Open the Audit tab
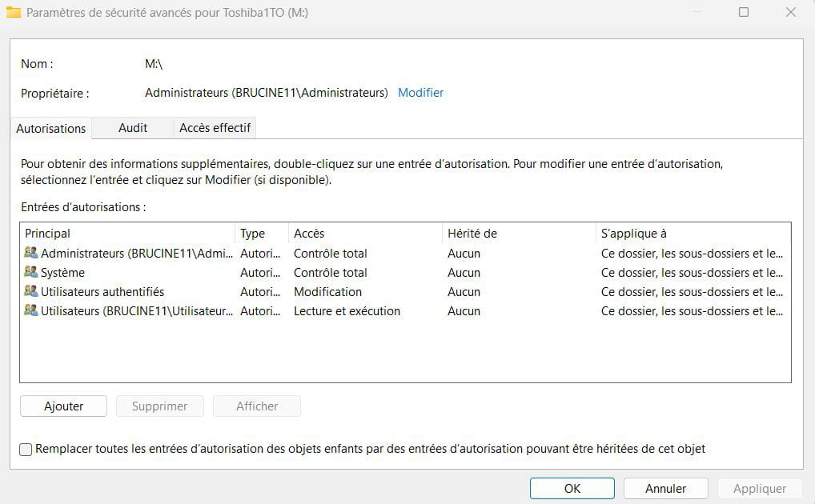The image size is (815, 504). pos(133,128)
